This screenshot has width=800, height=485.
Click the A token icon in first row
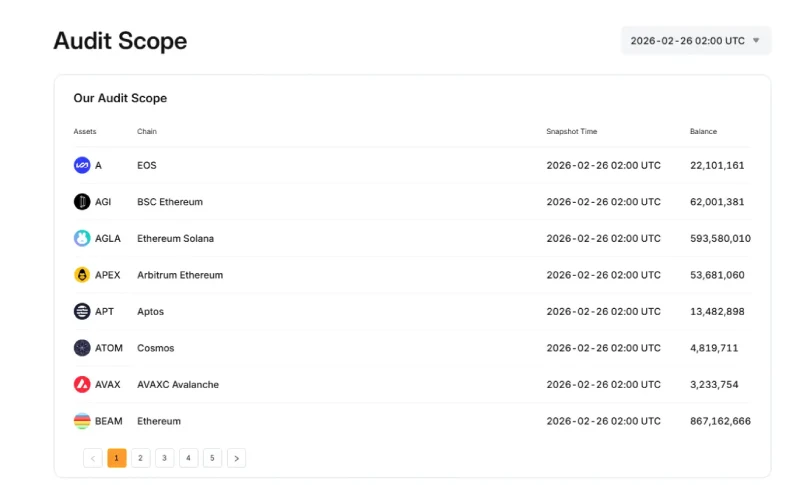tap(82, 165)
